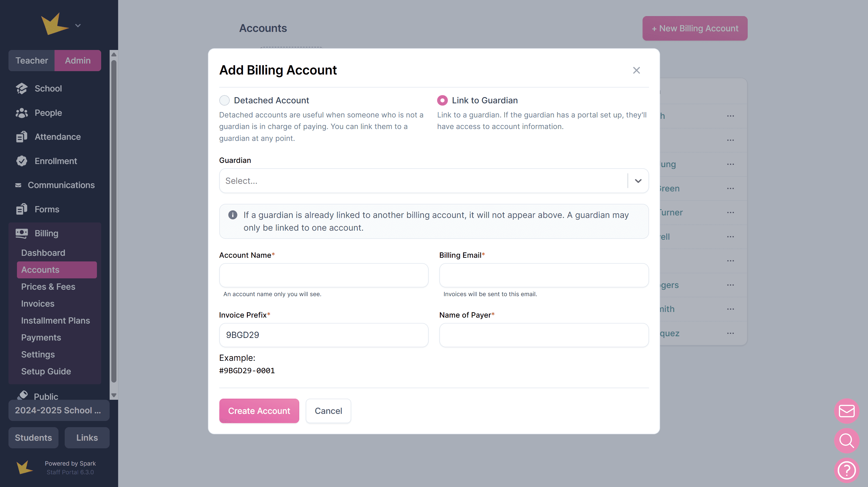Open Invoices in the Billing submenu
The image size is (868, 487).
37,303
